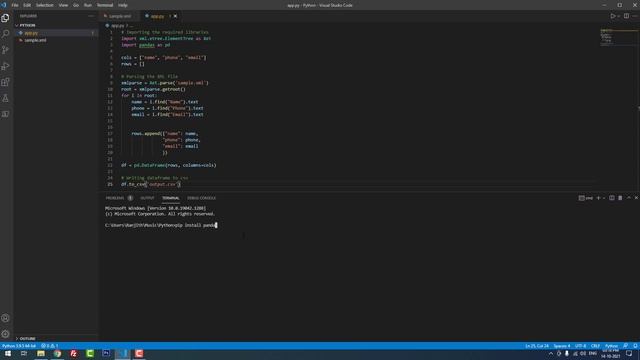
Task: Open the Manage gear icon
Action: [5, 334]
